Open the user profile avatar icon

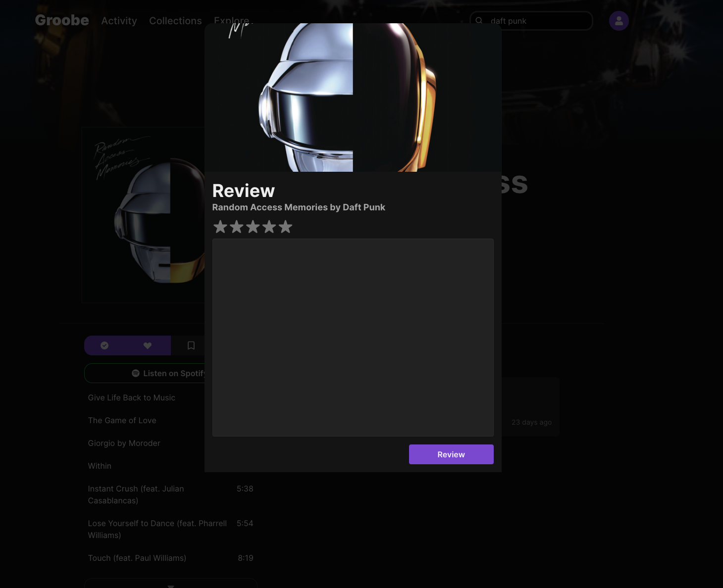pyautogui.click(x=619, y=21)
